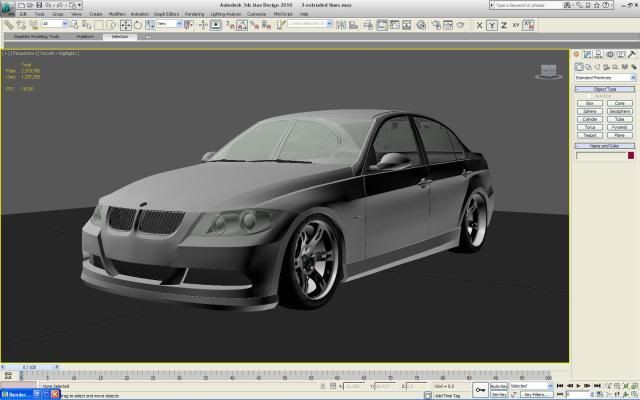
Task: Click the Bind to Space Warp icon
Action: [33, 25]
